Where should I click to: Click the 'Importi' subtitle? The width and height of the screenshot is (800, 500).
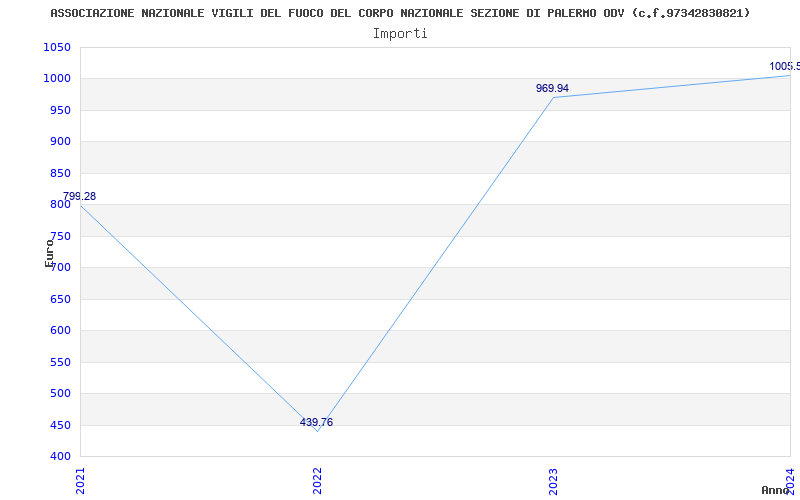coord(400,34)
